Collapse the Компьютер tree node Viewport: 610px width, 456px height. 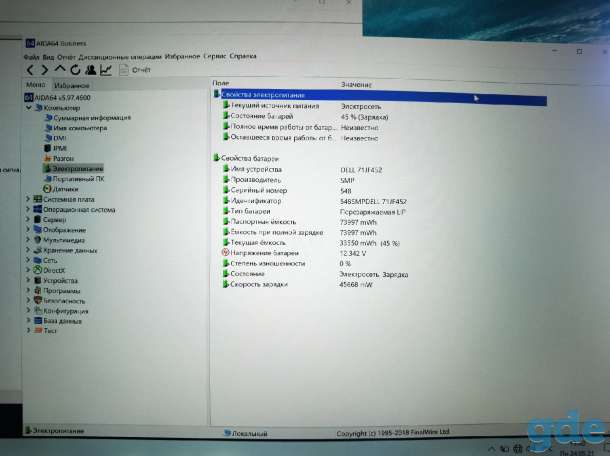(29, 108)
